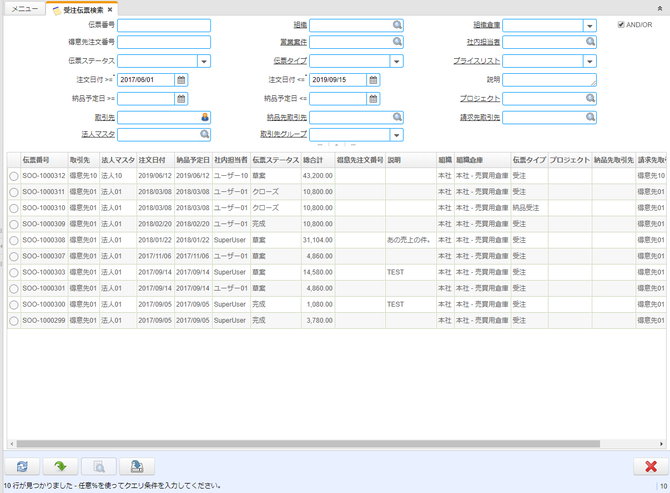
Task: Select radio button for SOO-1000301
Action: (14, 289)
